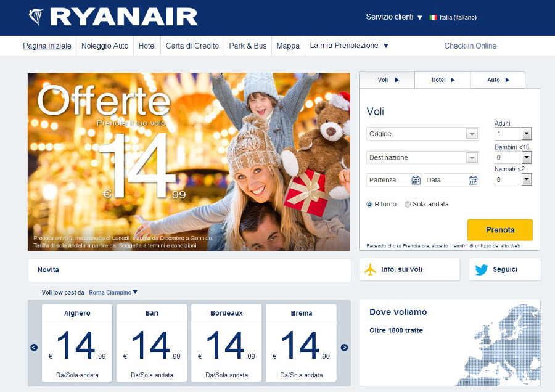Click the Partenza date field
The image size is (555, 392).
click(x=394, y=180)
